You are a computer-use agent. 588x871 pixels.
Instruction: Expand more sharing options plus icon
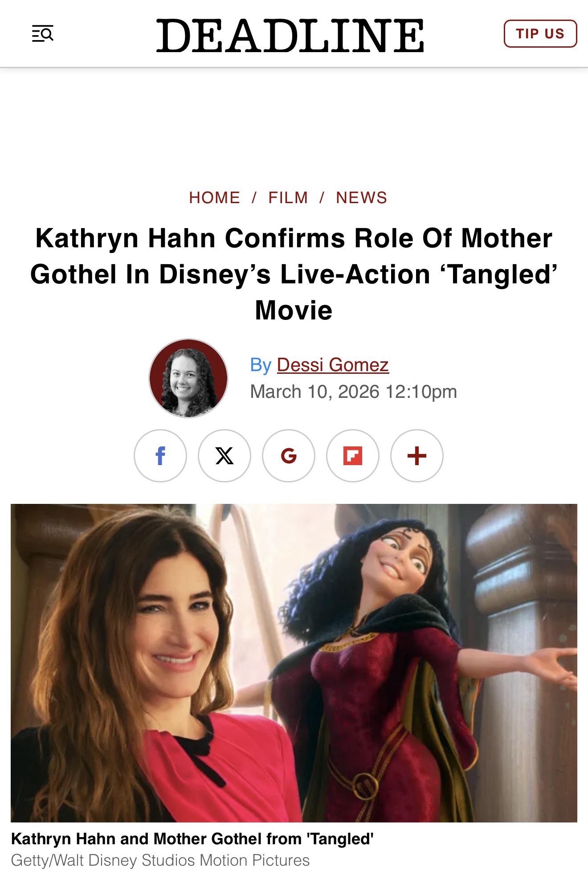pyautogui.click(x=417, y=455)
